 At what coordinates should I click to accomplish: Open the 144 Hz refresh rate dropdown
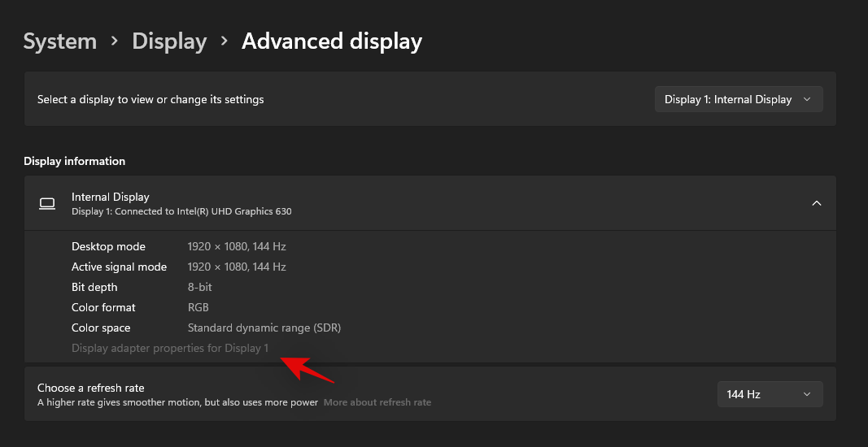click(769, 394)
